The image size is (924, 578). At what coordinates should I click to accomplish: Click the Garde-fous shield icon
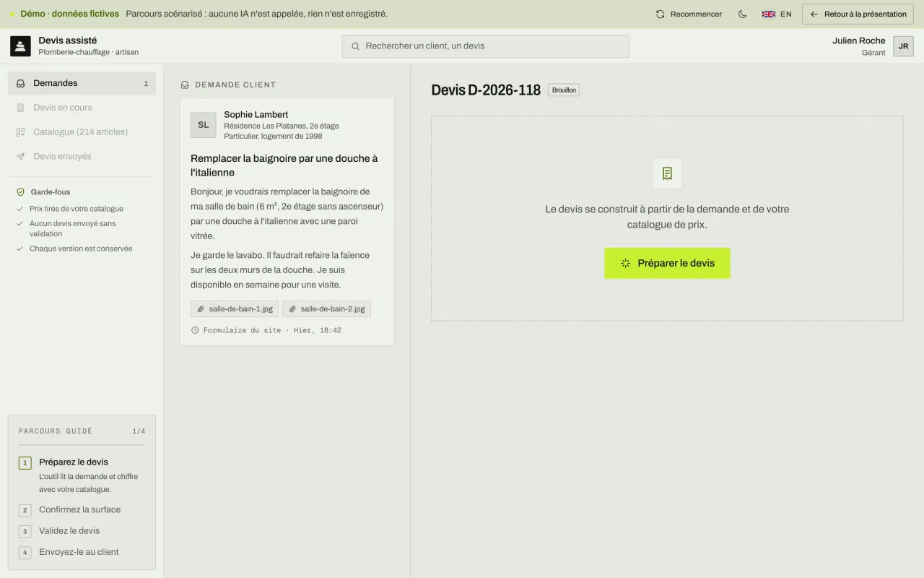(21, 192)
